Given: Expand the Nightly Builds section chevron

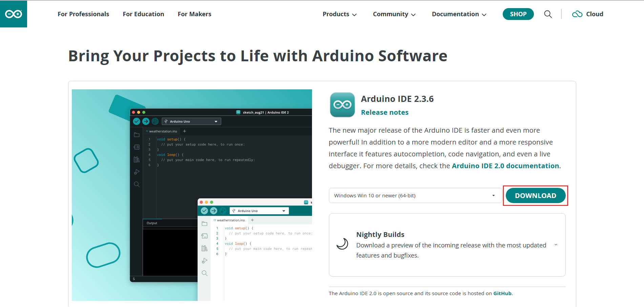Looking at the screenshot, I should [556, 245].
